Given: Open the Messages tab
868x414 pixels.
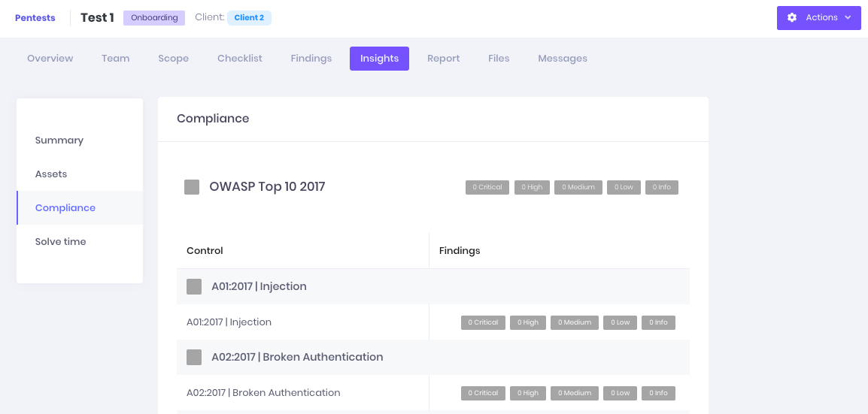Looking at the screenshot, I should pyautogui.click(x=563, y=59).
